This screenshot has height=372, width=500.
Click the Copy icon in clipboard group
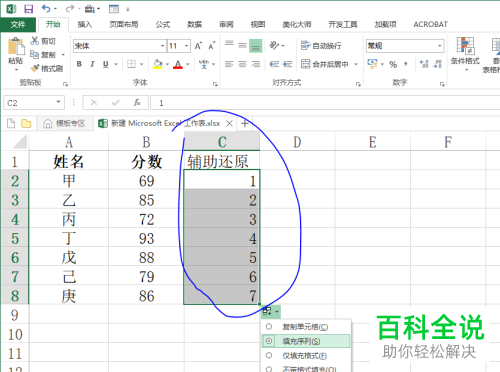(34, 54)
